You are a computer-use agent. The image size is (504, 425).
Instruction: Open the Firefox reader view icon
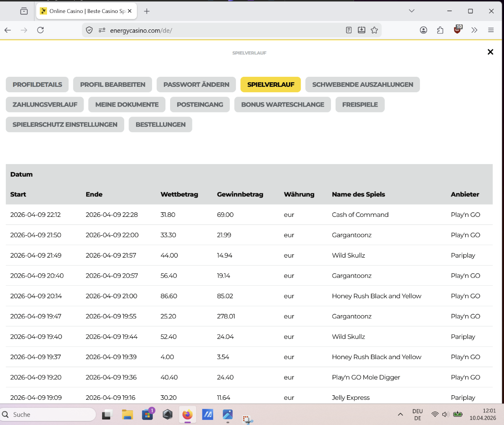click(349, 30)
